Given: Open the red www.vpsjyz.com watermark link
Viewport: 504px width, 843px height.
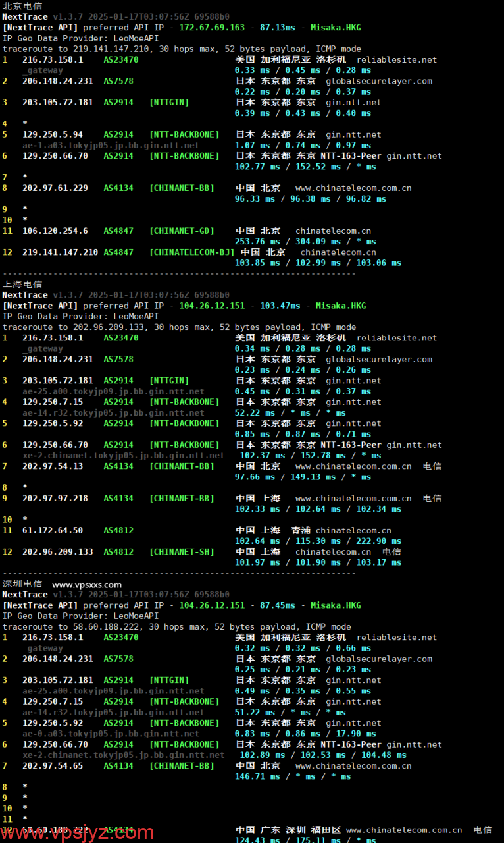Looking at the screenshot, I should click(x=77, y=832).
